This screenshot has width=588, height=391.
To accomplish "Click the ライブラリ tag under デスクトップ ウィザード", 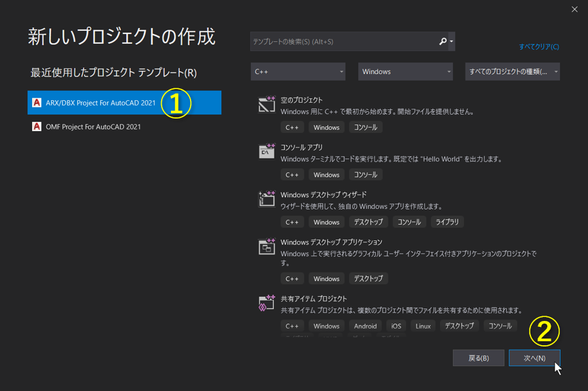I will tap(447, 222).
